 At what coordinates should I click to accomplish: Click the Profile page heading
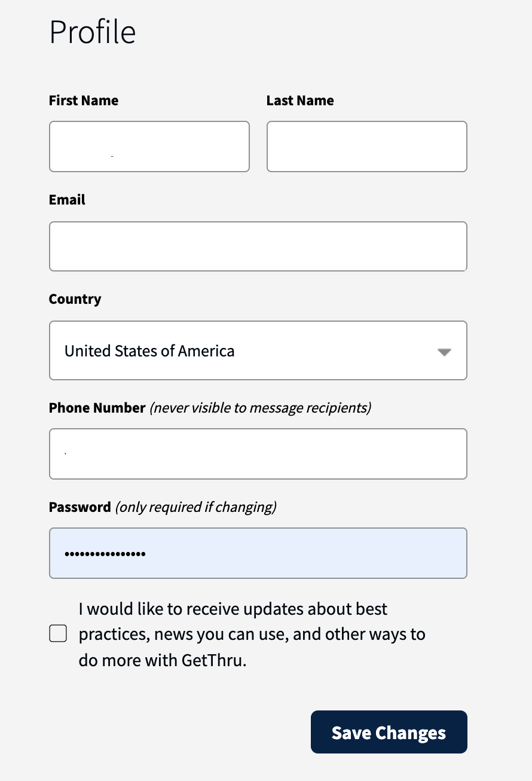[x=92, y=32]
